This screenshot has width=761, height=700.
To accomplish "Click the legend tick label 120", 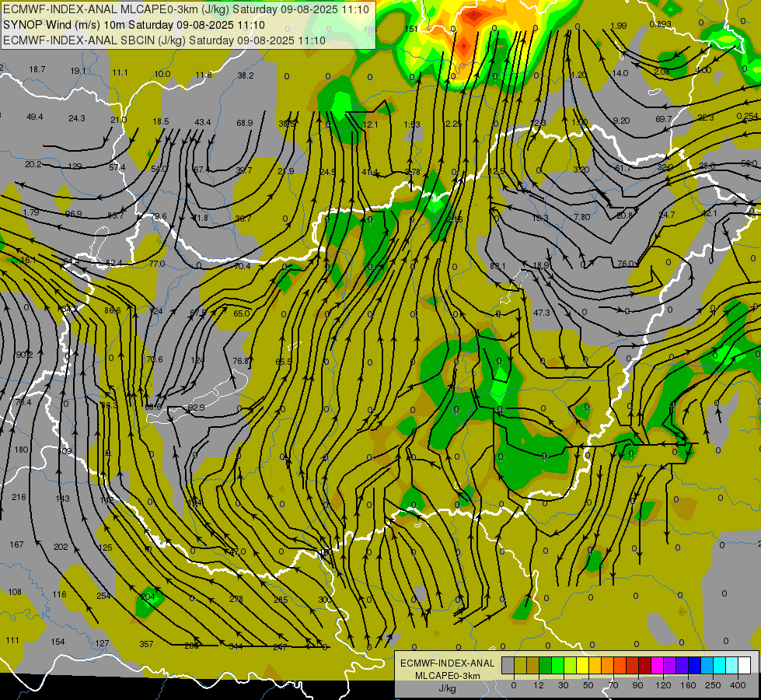I will click(662, 685).
